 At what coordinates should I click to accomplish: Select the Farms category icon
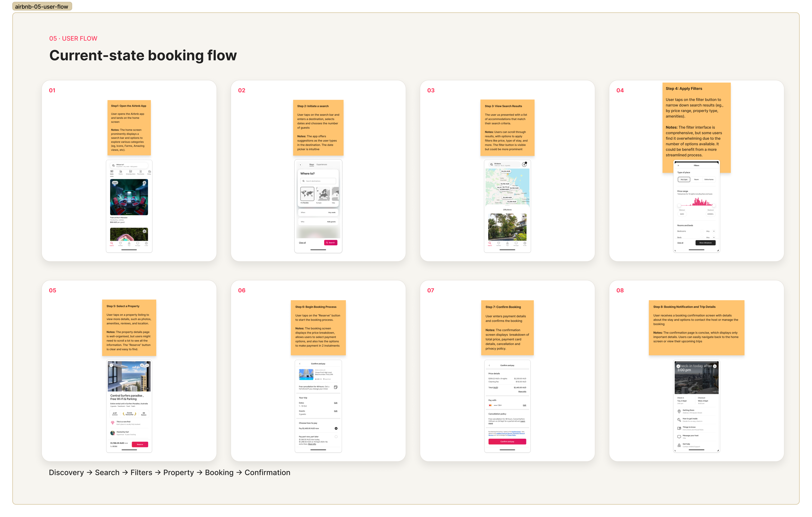coord(120,172)
